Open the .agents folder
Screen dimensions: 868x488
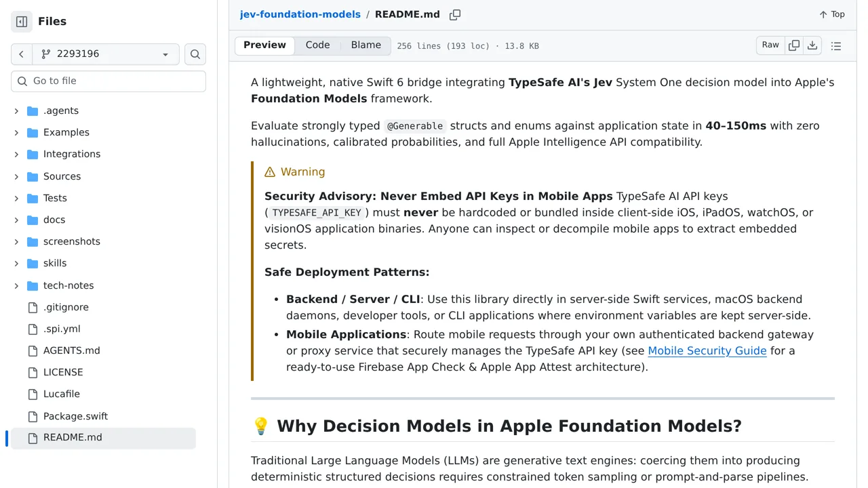pos(61,111)
